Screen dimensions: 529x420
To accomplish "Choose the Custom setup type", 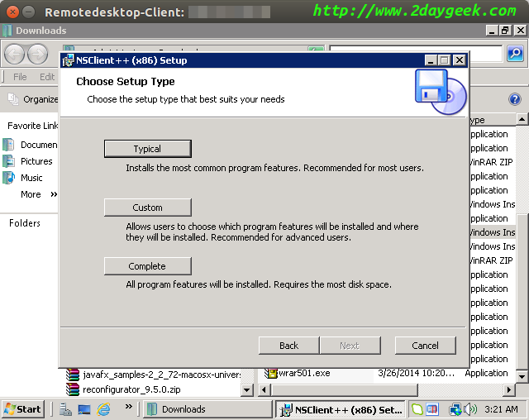I will click(x=147, y=208).
